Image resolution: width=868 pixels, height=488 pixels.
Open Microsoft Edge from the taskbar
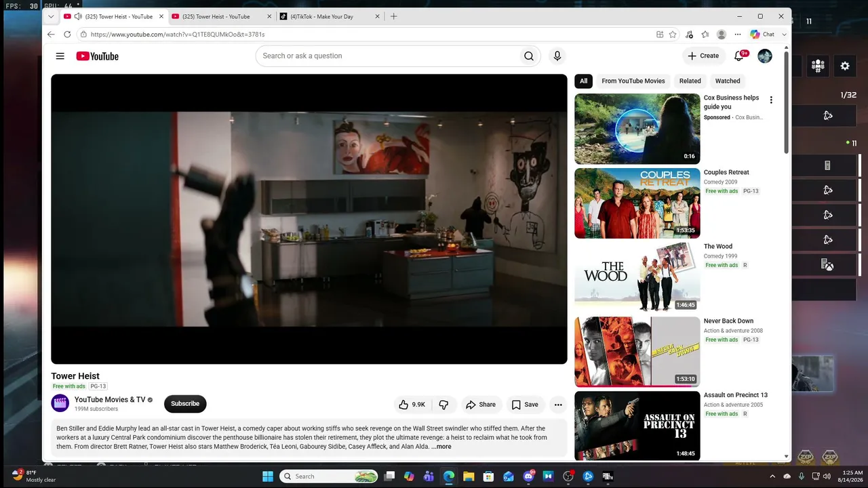pyautogui.click(x=449, y=476)
